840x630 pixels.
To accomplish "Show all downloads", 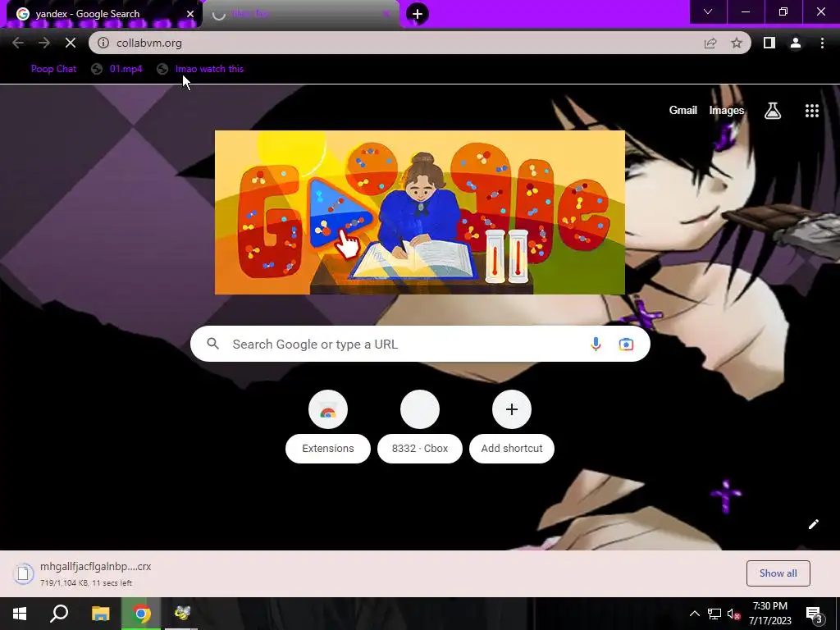I will click(778, 573).
